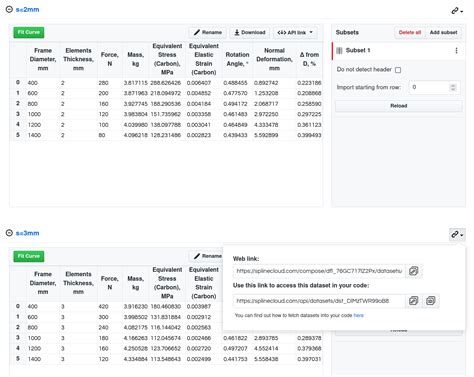Open link dropdown for s=2mm dataset
The image size is (474, 377).
pyautogui.click(x=457, y=11)
